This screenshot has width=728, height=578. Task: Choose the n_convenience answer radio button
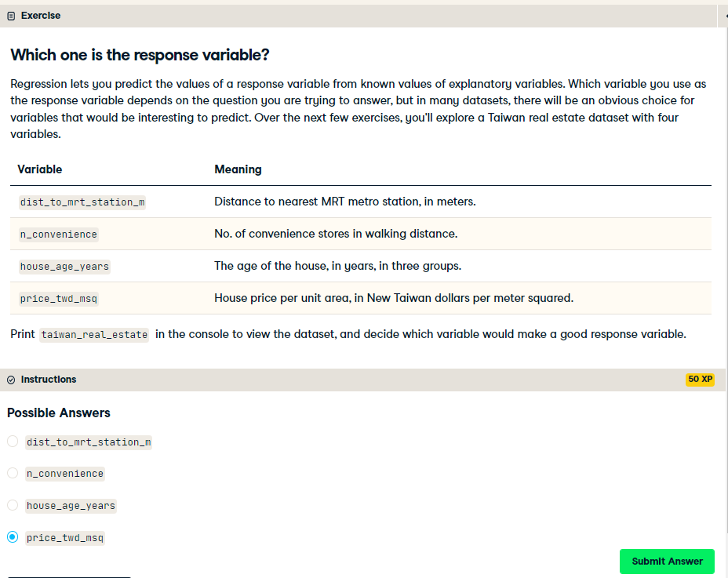click(x=13, y=473)
